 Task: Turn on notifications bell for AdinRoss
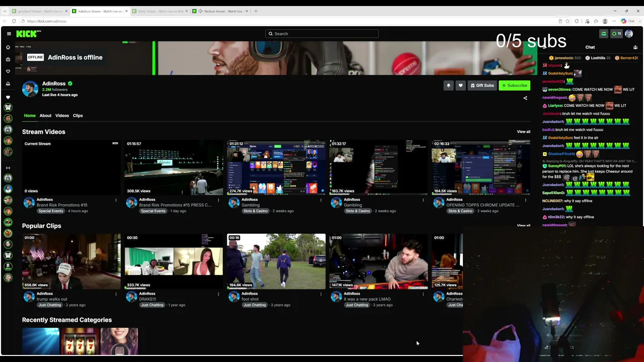tap(448, 85)
